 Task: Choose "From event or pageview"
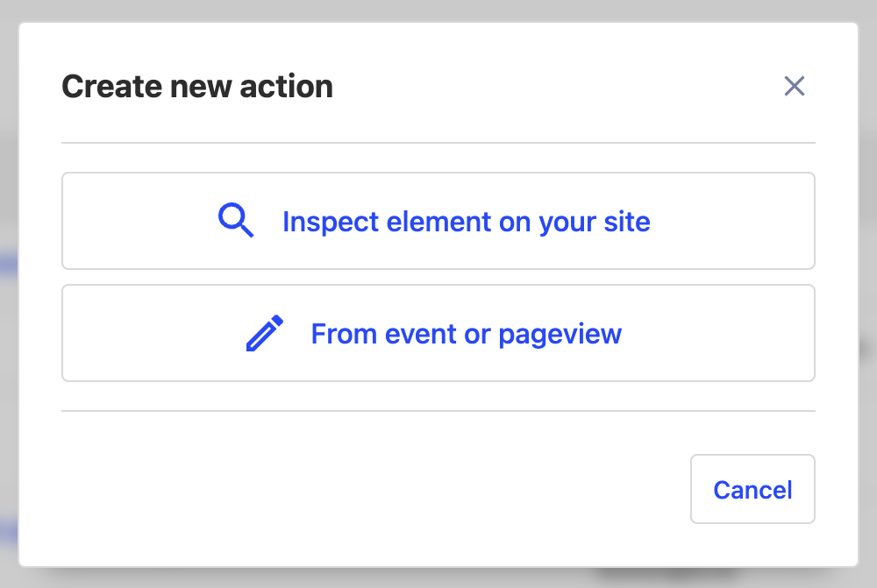(438, 333)
